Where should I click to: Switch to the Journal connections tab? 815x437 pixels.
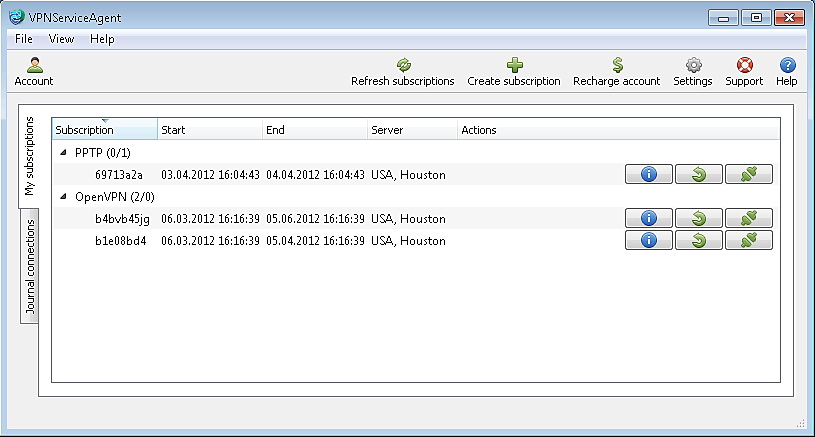(x=30, y=267)
